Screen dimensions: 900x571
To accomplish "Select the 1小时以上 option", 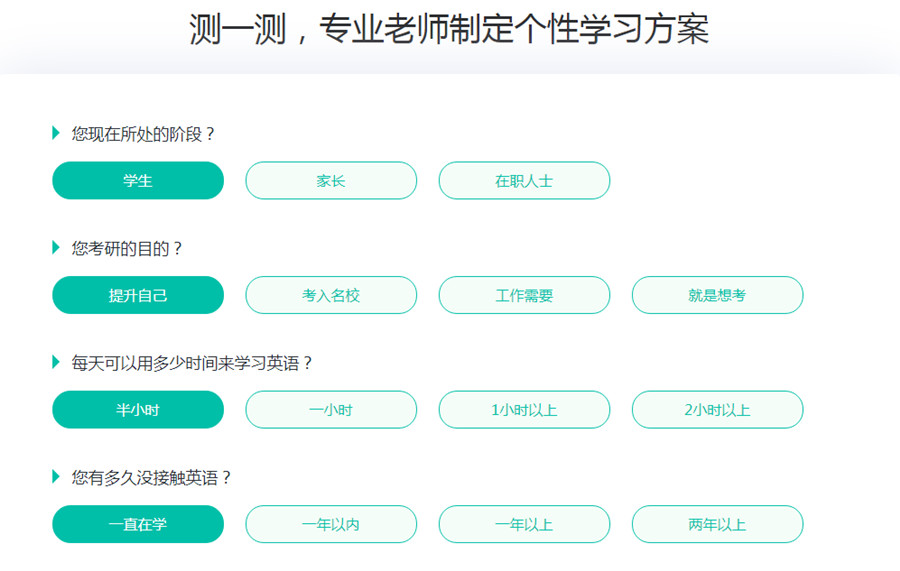I will 524,410.
